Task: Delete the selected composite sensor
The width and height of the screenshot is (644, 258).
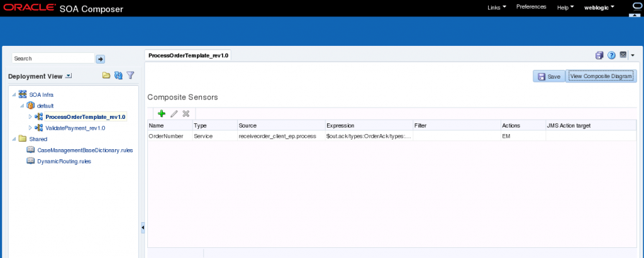Action: point(186,114)
